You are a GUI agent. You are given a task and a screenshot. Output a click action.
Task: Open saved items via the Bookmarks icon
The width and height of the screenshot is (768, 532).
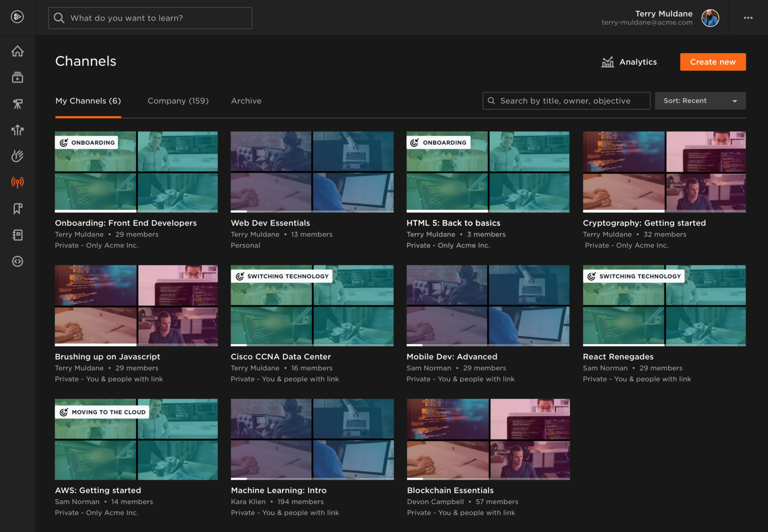point(17,209)
